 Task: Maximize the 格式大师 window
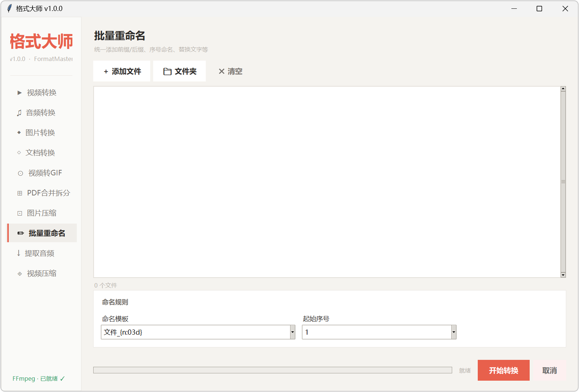pos(539,8)
